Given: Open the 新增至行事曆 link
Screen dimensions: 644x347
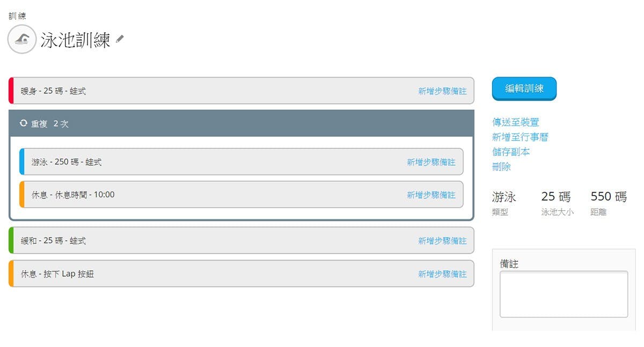Looking at the screenshot, I should pos(520,137).
